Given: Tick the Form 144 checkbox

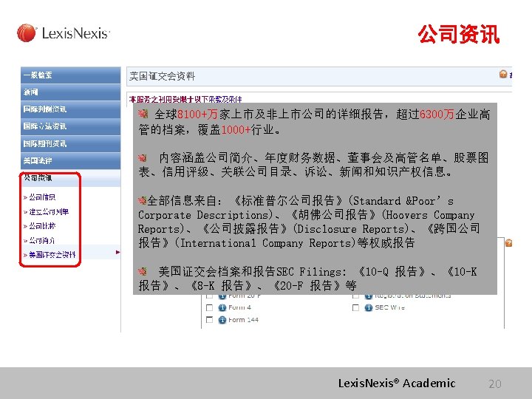Looking at the screenshot, I should click(210, 320).
